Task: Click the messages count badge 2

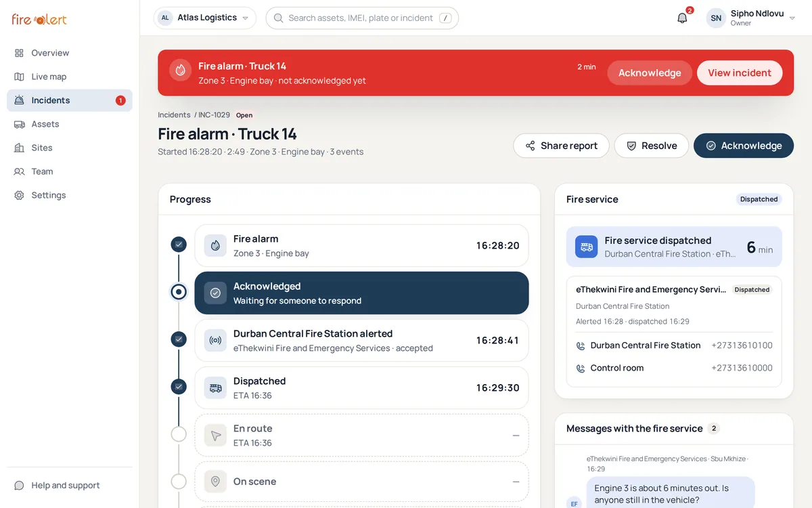Action: [x=714, y=429]
